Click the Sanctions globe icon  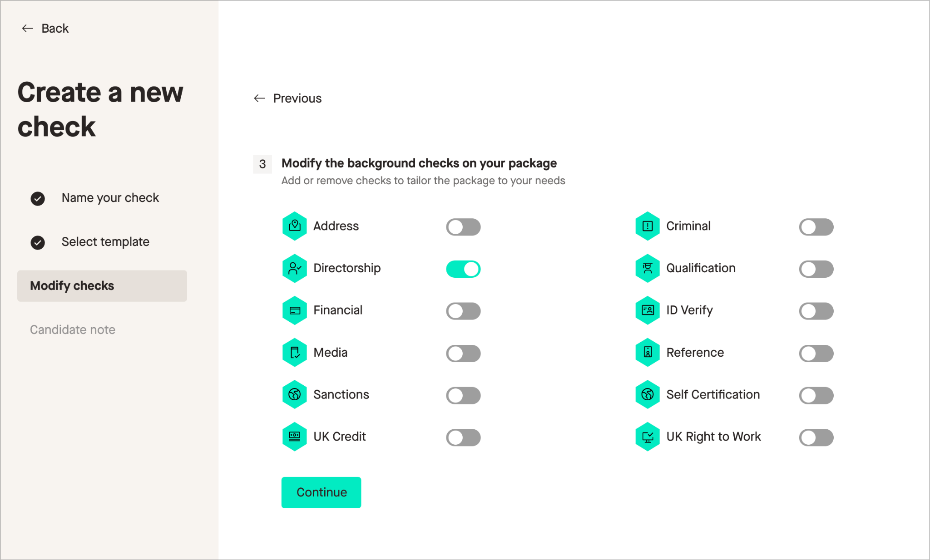(x=295, y=394)
